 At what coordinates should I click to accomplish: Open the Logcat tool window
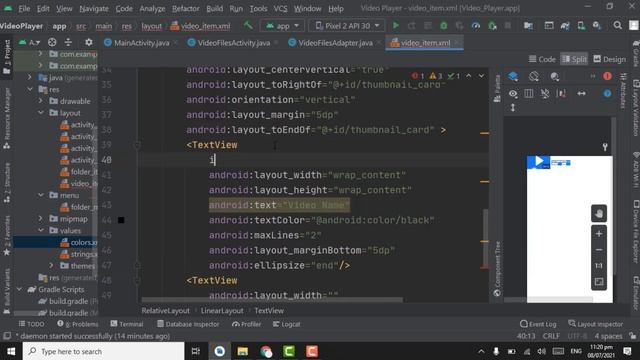click(287, 324)
